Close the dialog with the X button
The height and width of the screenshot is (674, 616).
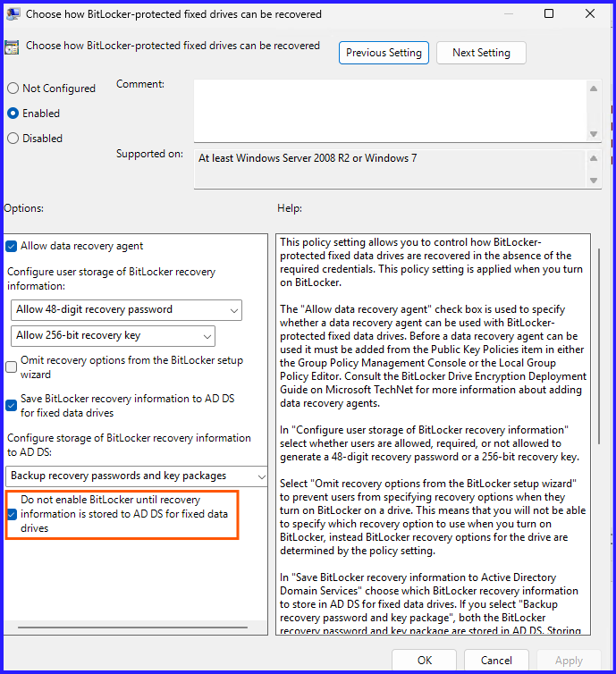click(x=590, y=14)
